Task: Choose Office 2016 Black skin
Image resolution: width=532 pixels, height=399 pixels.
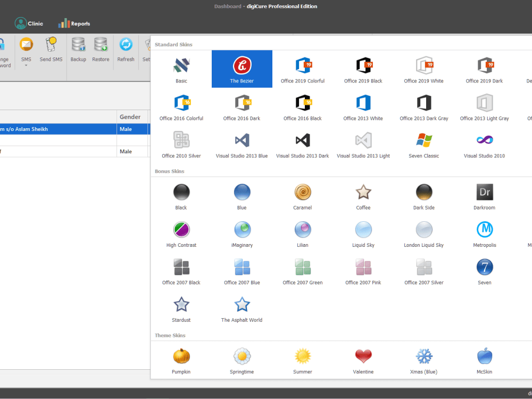Action: click(x=302, y=107)
